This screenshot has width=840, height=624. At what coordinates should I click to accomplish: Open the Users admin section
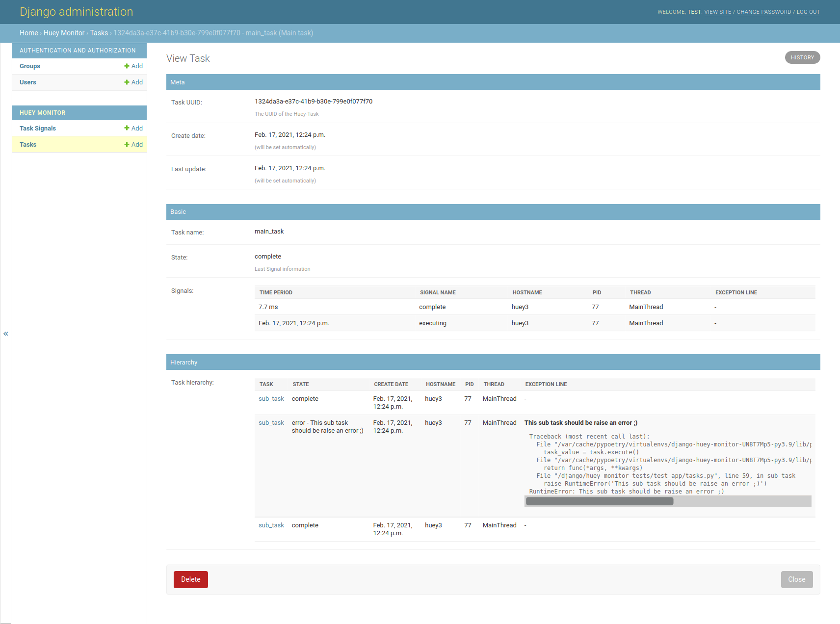click(28, 82)
